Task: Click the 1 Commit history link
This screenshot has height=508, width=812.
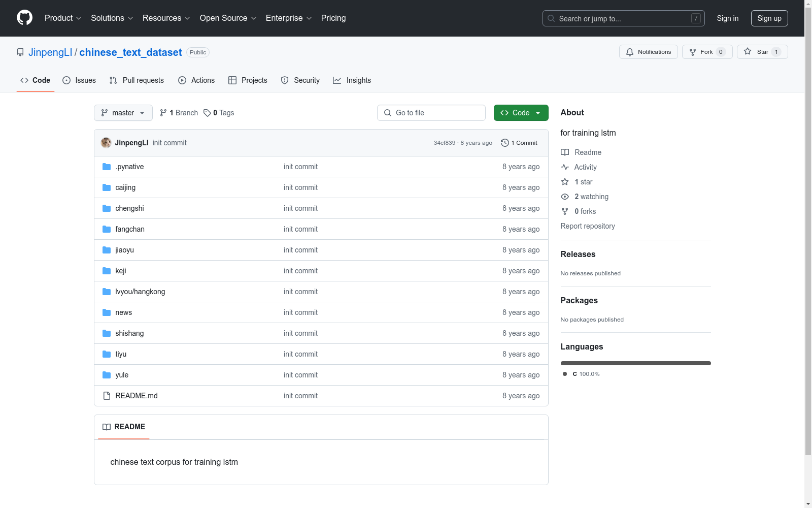Action: coord(519,143)
